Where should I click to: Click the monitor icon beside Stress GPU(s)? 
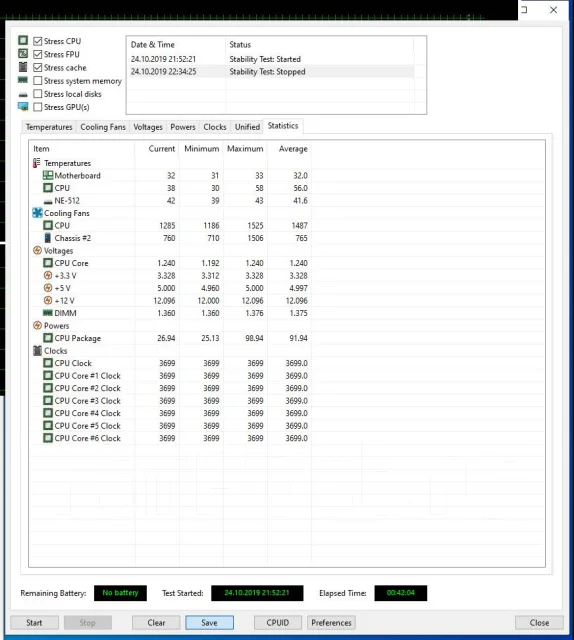tap(23, 107)
